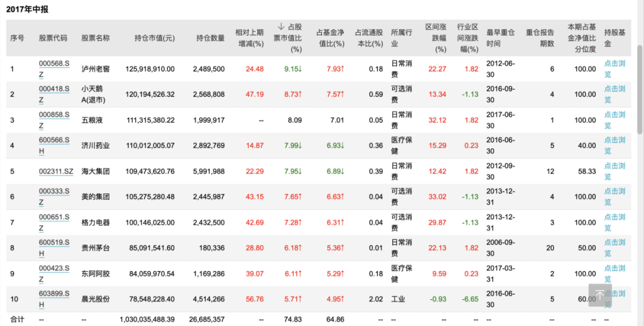Click 点击浏览 for 泸州老窖 row
644x326 pixels.
pyautogui.click(x=614, y=69)
